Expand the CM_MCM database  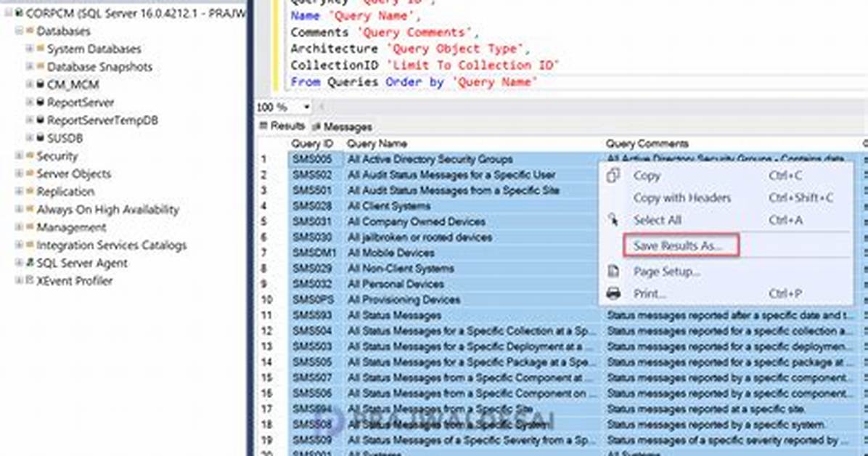[29, 84]
